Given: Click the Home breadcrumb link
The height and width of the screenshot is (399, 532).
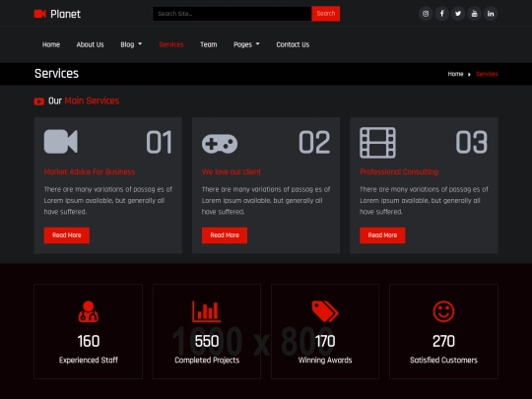Looking at the screenshot, I should click(x=455, y=74).
